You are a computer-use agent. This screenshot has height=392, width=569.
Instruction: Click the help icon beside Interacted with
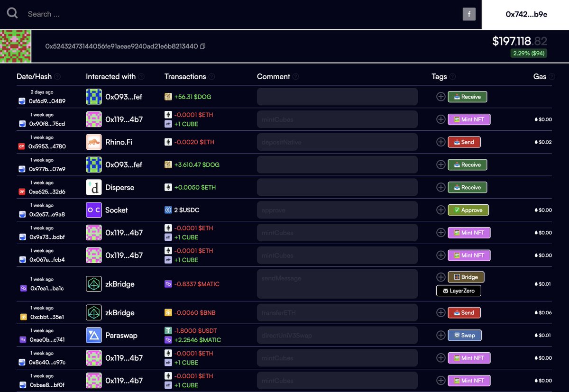pos(141,77)
